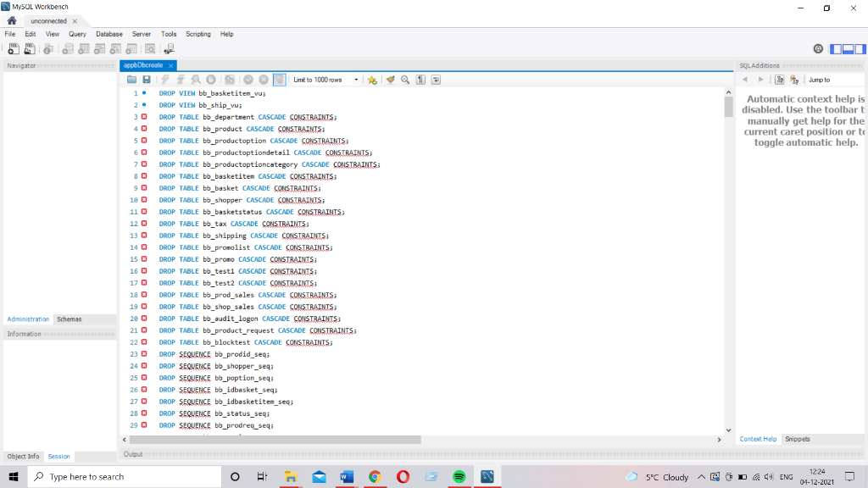Toggle right sidebar panel visibility
This screenshot has width=868, height=488.
click(x=860, y=48)
